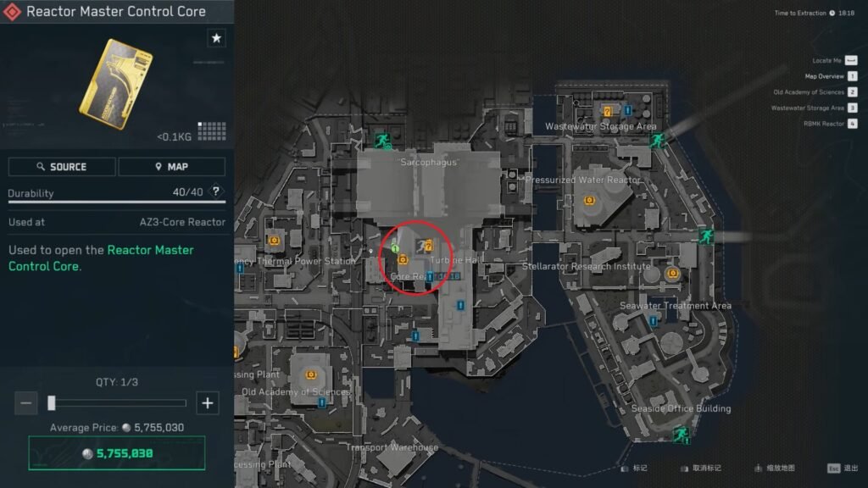Select Locate Me shortcut
This screenshot has width=868, height=488.
coord(834,60)
